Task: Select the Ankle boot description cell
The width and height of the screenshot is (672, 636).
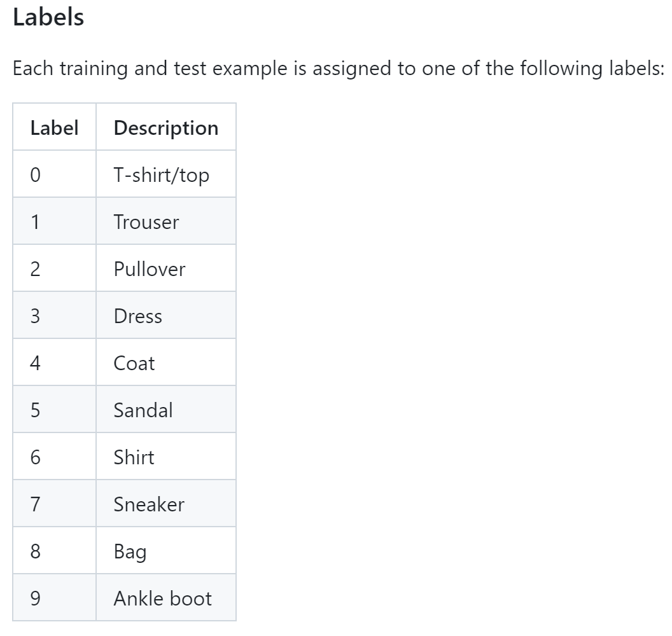Action: (x=166, y=598)
